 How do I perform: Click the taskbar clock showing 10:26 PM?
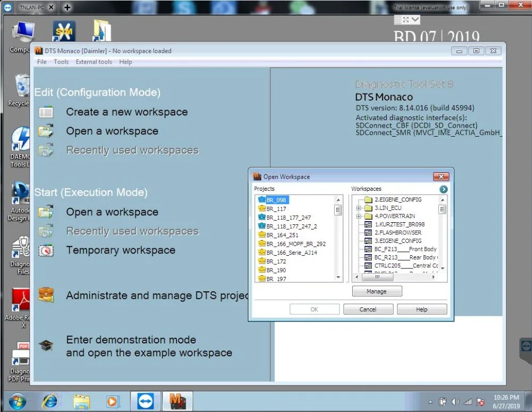click(x=506, y=401)
